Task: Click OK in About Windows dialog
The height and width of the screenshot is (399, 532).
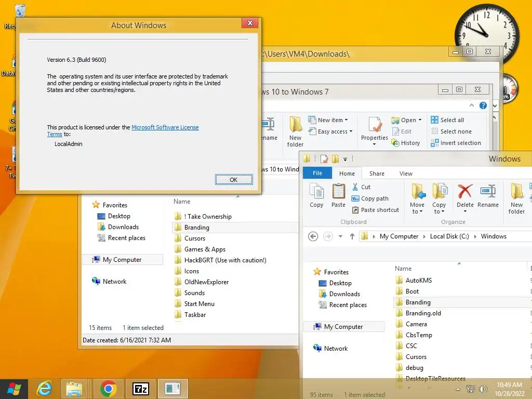Action: [x=234, y=179]
